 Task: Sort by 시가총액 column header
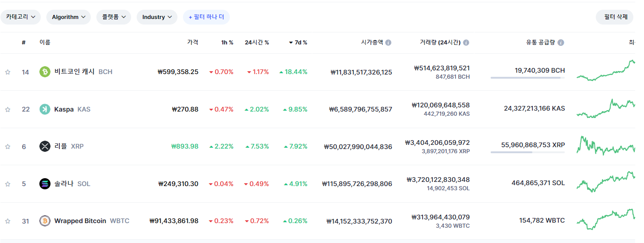point(372,42)
